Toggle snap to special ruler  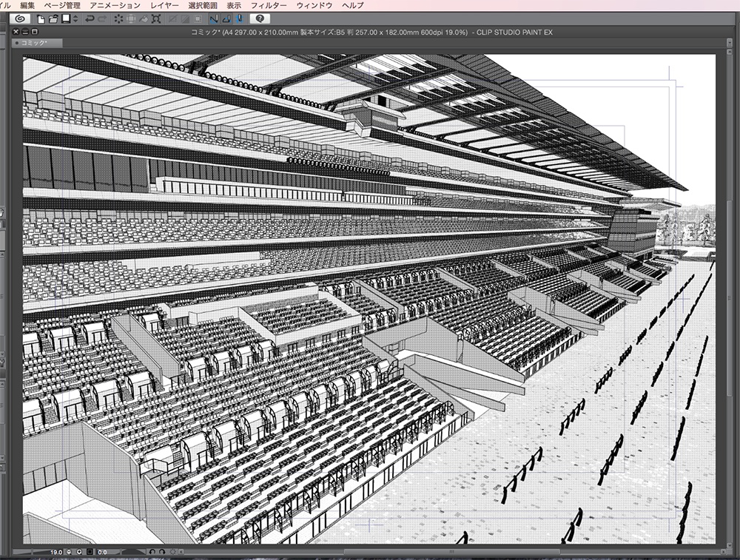pyautogui.click(x=226, y=19)
